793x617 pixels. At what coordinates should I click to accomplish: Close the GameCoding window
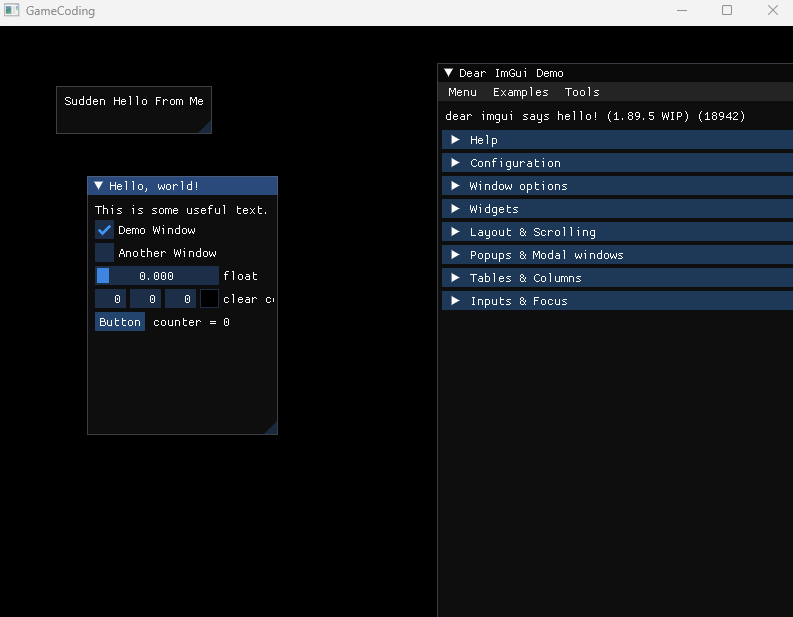pos(772,10)
